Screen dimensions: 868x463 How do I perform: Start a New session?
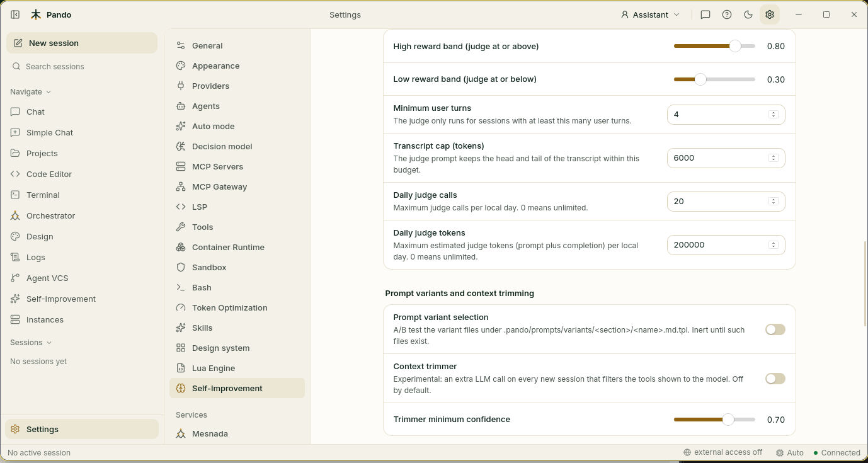(82, 43)
